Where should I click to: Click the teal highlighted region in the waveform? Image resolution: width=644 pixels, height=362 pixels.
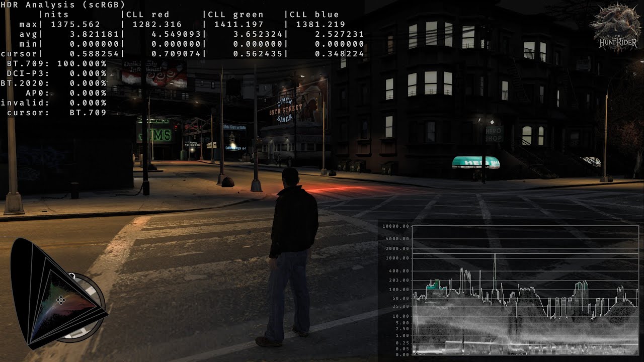436,286
